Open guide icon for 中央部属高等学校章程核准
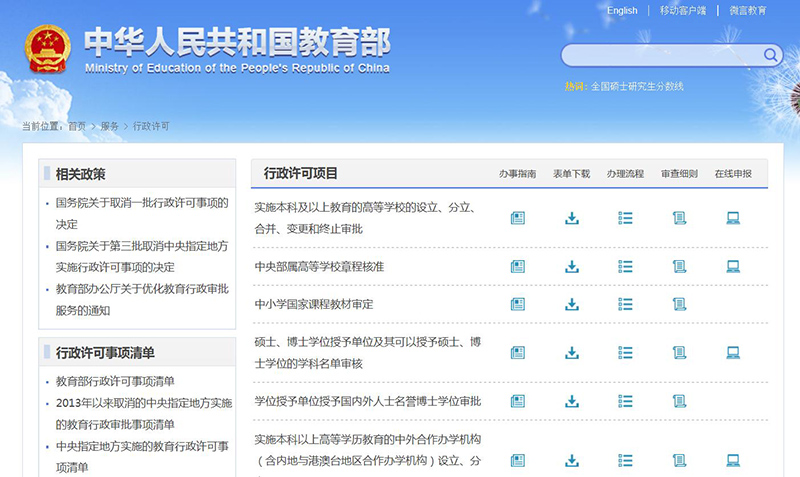Screen dimensions: 800x477 pos(517,266)
